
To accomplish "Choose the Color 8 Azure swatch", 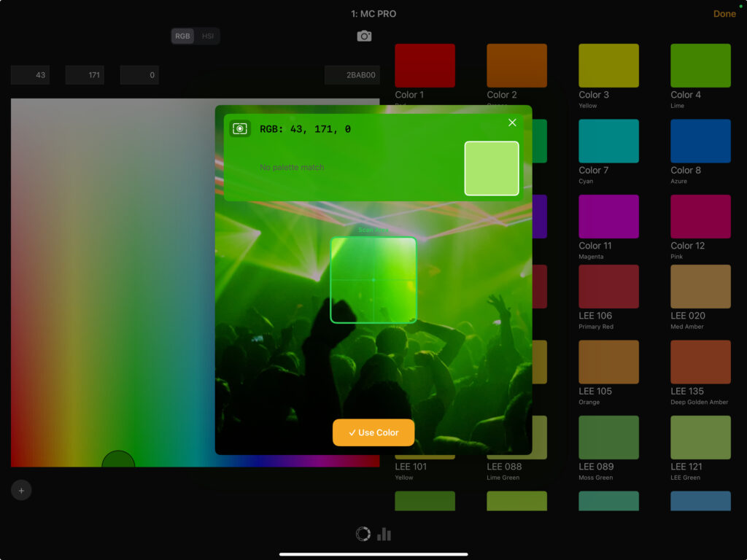I will 700,141.
